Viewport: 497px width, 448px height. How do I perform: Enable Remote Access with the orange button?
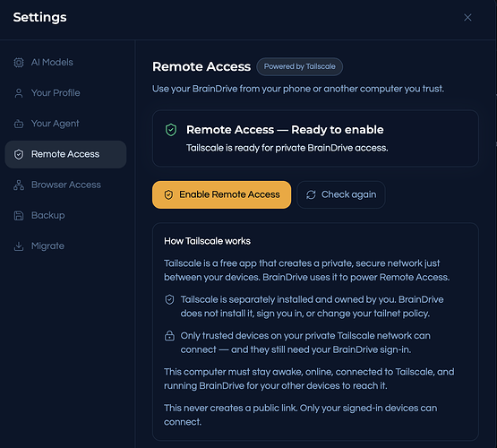[221, 194]
